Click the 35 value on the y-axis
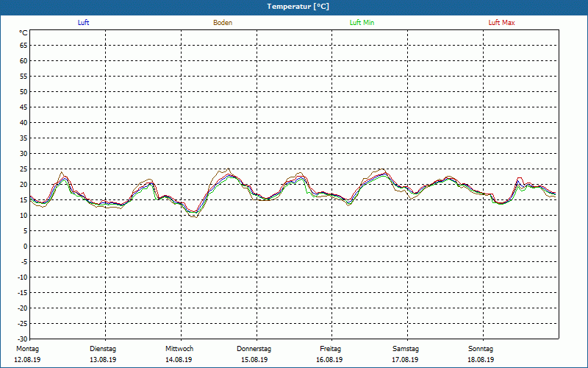Screen dimensions: 588x368 coord(24,138)
